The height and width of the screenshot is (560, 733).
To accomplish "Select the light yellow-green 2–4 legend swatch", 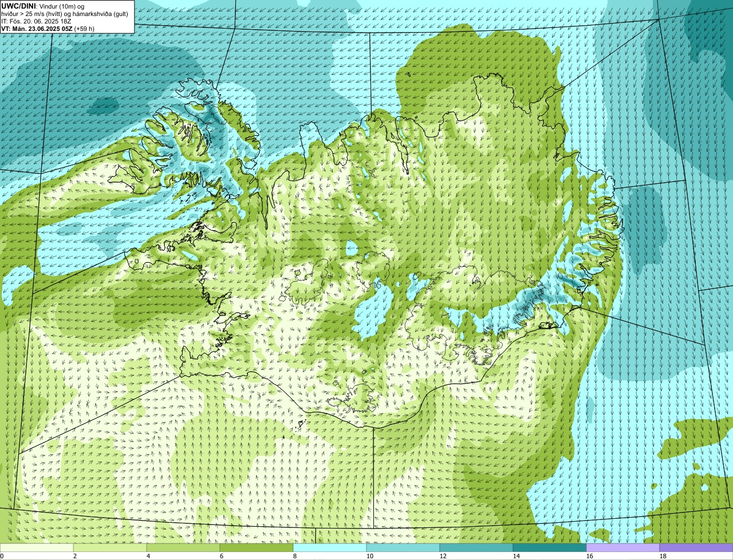I will (110, 547).
